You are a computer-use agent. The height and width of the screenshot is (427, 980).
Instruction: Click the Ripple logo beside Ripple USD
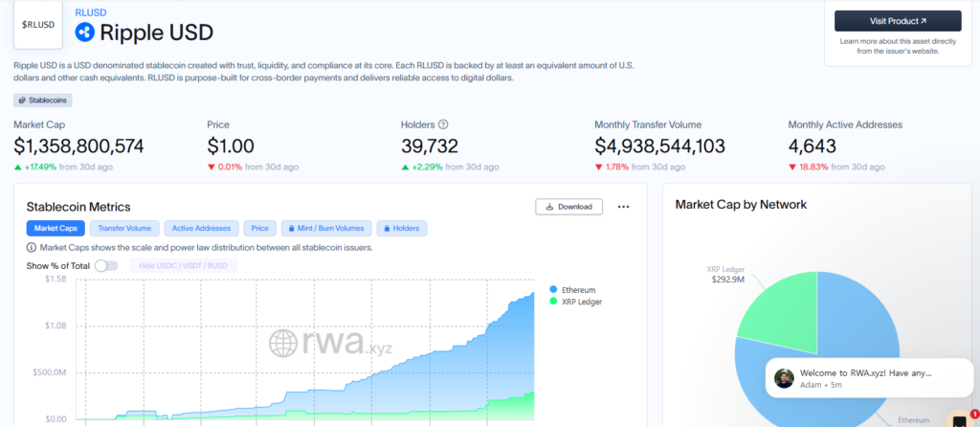[x=85, y=32]
